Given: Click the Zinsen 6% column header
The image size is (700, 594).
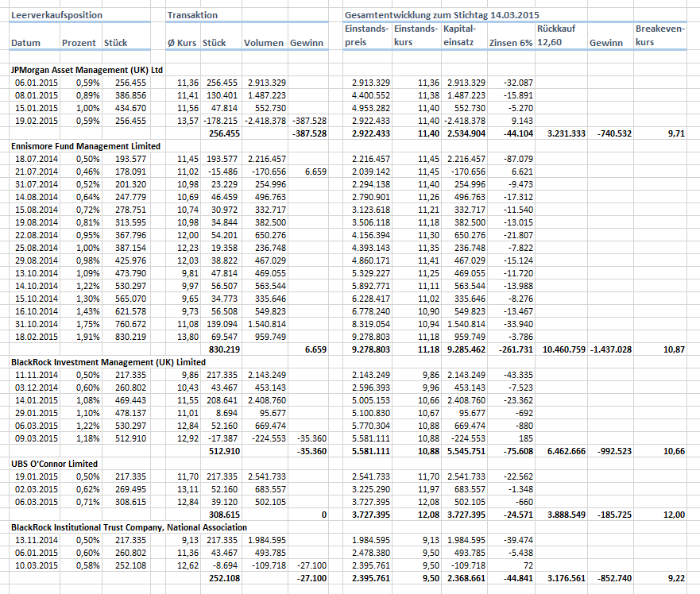Looking at the screenshot, I should pyautogui.click(x=511, y=43).
